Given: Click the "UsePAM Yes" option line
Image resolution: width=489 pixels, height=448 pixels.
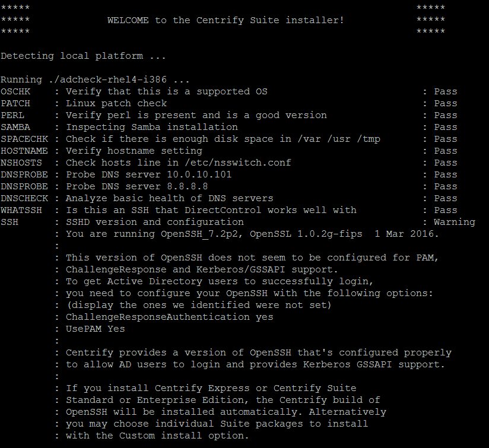Looking at the screenshot, I should [96, 329].
